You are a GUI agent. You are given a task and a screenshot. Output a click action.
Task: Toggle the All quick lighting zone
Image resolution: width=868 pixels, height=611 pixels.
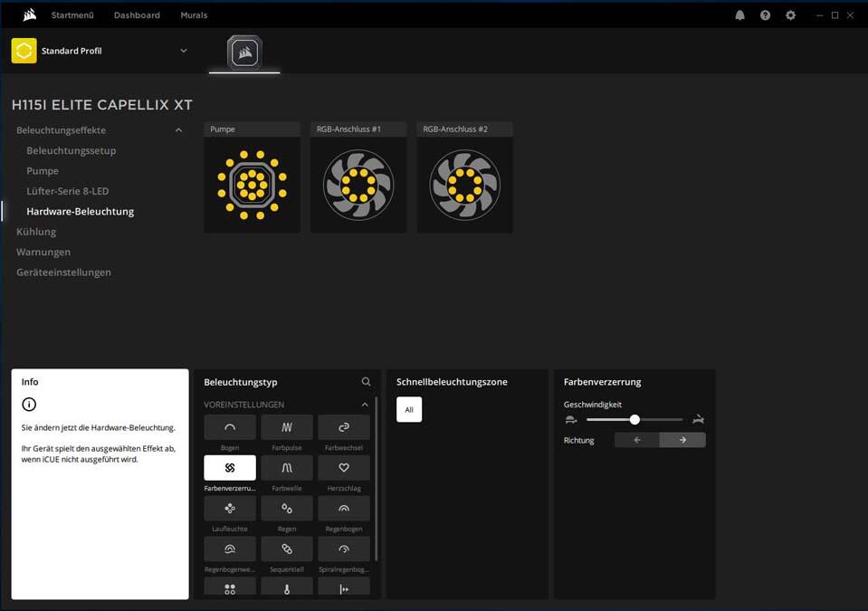coord(409,409)
